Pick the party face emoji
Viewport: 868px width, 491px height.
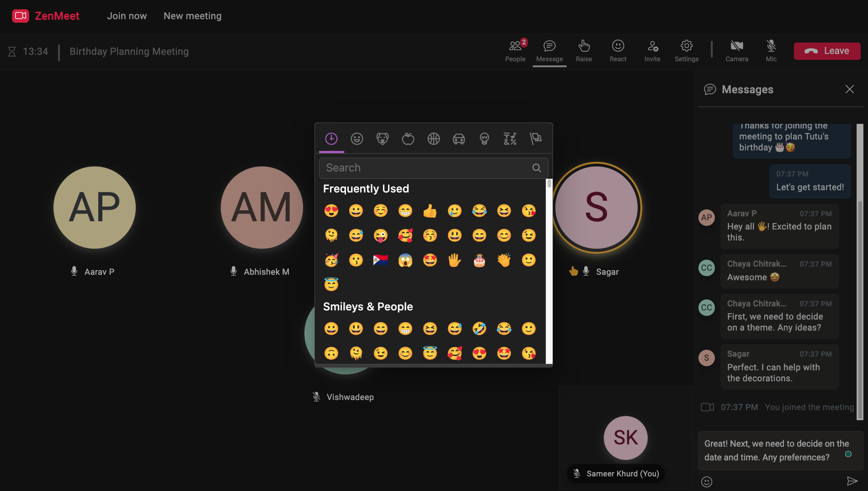click(x=331, y=260)
